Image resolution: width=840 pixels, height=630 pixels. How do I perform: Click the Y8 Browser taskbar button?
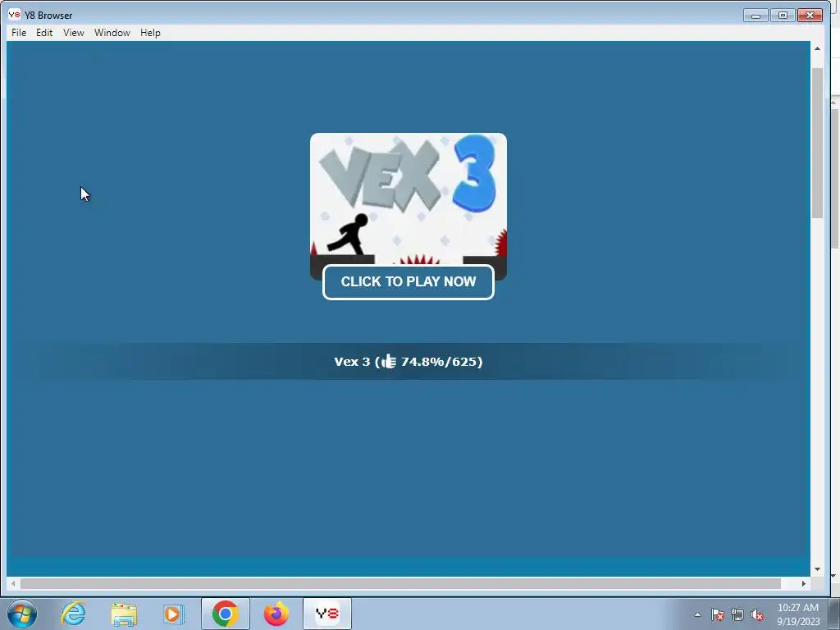326,614
